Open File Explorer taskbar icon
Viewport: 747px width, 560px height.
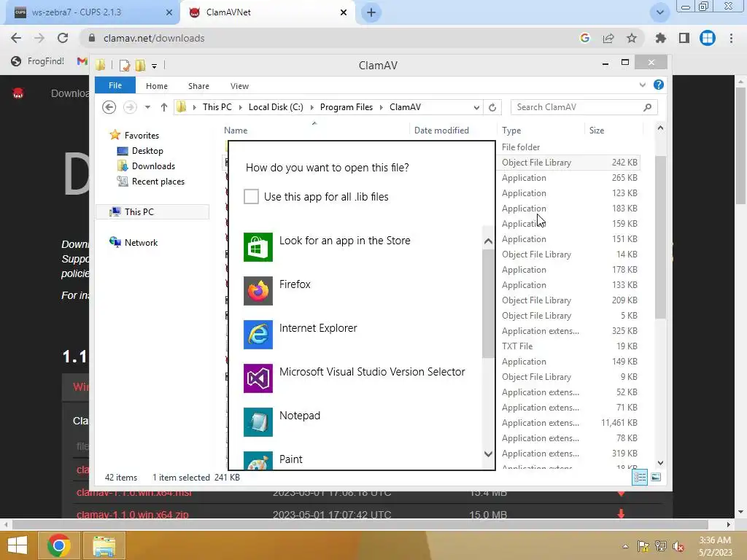[104, 545]
